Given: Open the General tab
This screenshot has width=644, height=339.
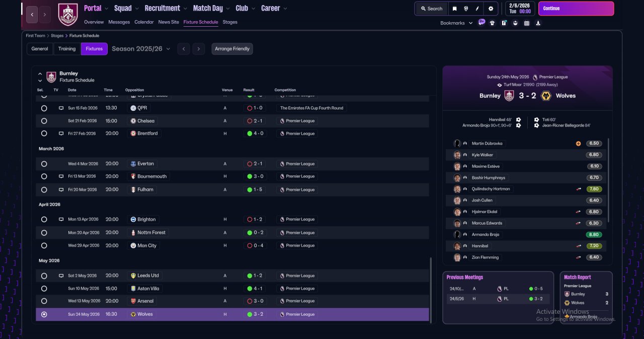Looking at the screenshot, I should (x=40, y=49).
